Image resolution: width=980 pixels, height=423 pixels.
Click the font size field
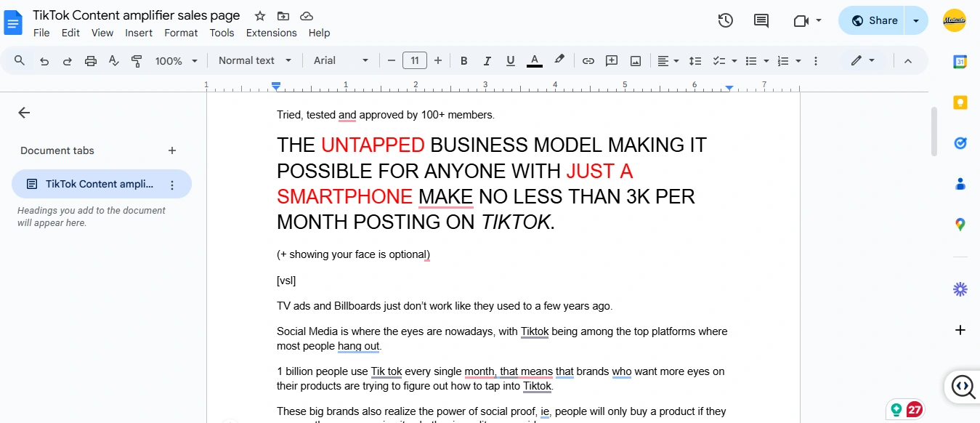point(415,61)
